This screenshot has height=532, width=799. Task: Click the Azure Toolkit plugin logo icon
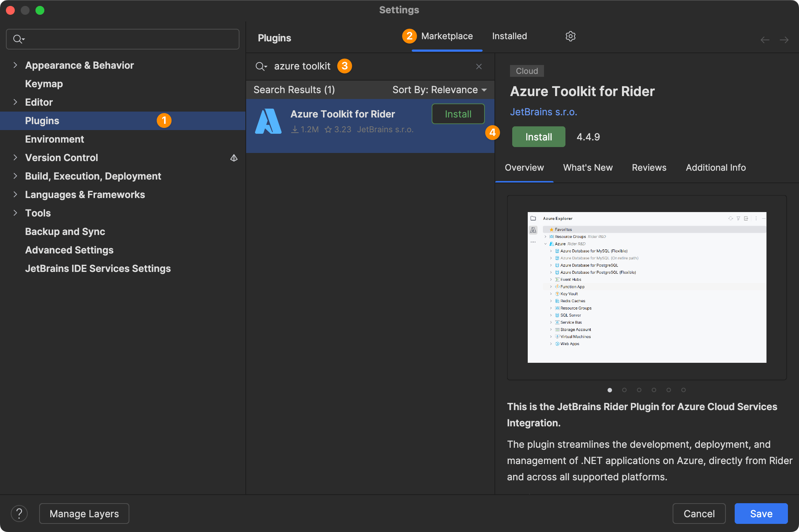tap(268, 121)
